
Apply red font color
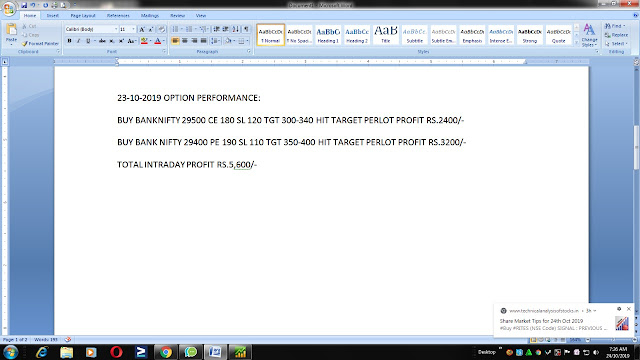point(158,41)
